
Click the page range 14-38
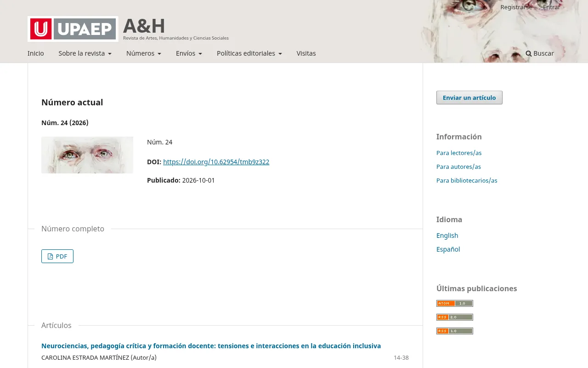coord(401,358)
